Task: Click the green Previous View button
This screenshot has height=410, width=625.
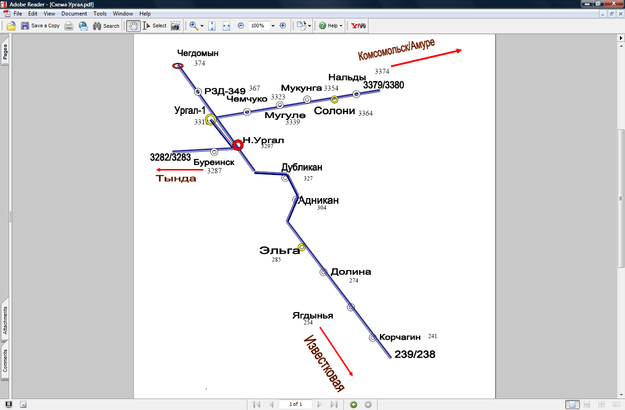Action: pos(353,405)
